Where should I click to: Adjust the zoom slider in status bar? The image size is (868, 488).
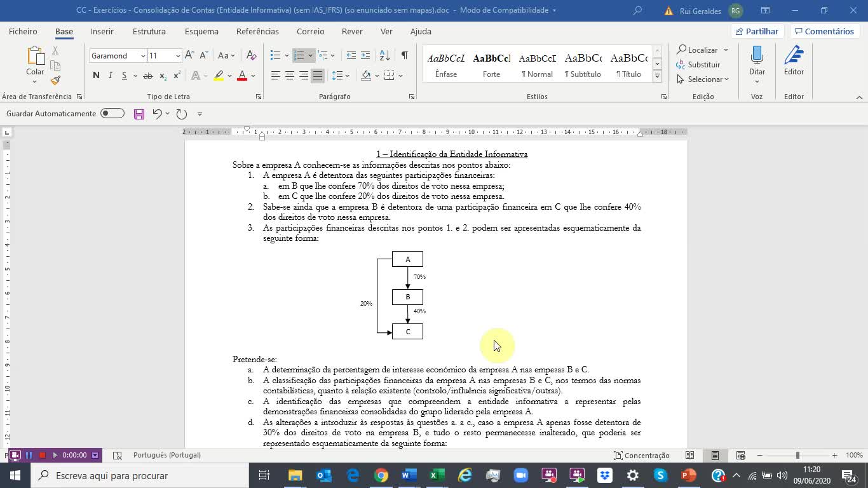point(799,455)
